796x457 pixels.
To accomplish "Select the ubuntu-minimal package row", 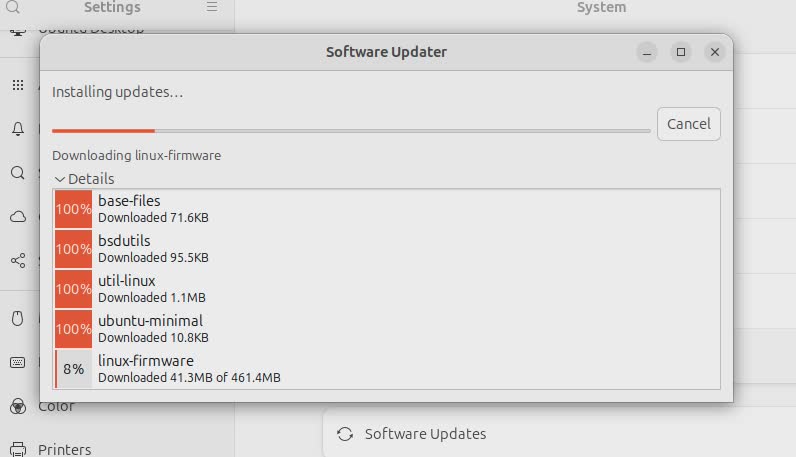I will click(387, 329).
